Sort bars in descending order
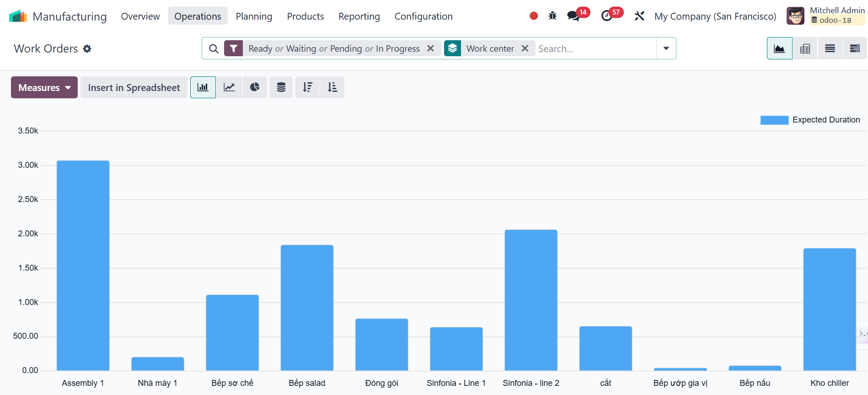Image resolution: width=868 pixels, height=395 pixels. point(307,87)
